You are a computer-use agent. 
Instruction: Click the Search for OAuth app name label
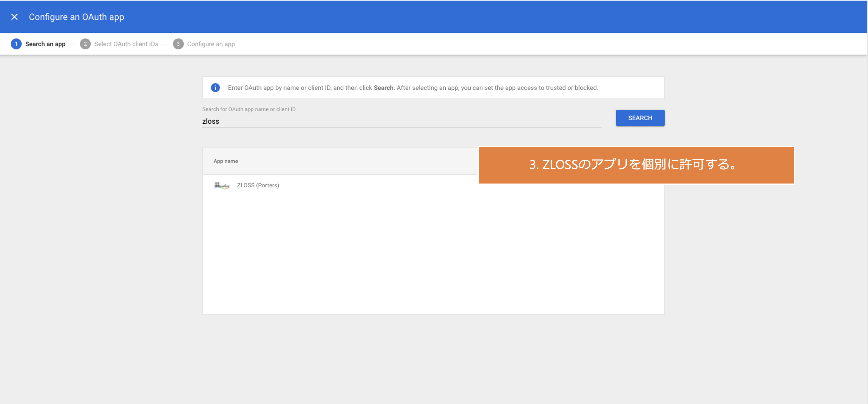pyautogui.click(x=249, y=109)
